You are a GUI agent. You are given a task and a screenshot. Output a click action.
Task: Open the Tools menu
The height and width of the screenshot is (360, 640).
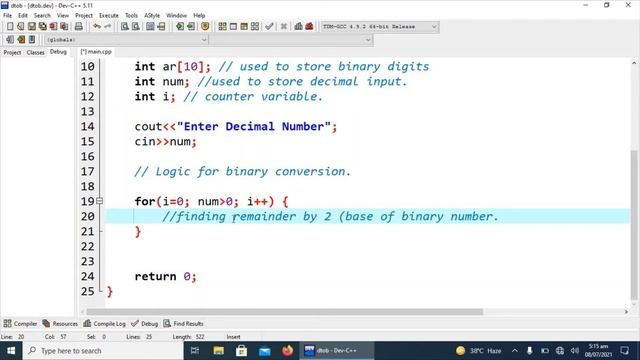131,16
